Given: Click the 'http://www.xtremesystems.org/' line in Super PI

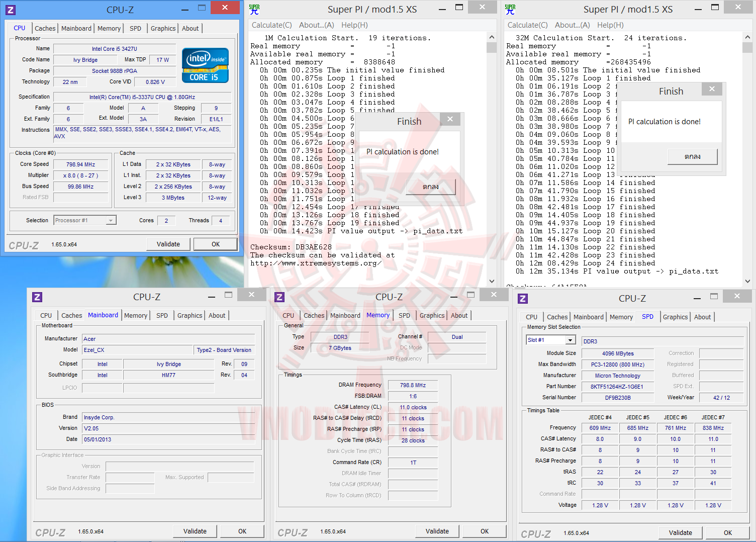Looking at the screenshot, I should [316, 263].
